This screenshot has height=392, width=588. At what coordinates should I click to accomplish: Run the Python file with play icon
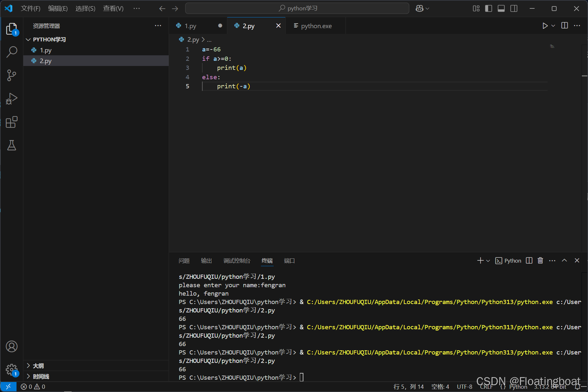(545, 26)
